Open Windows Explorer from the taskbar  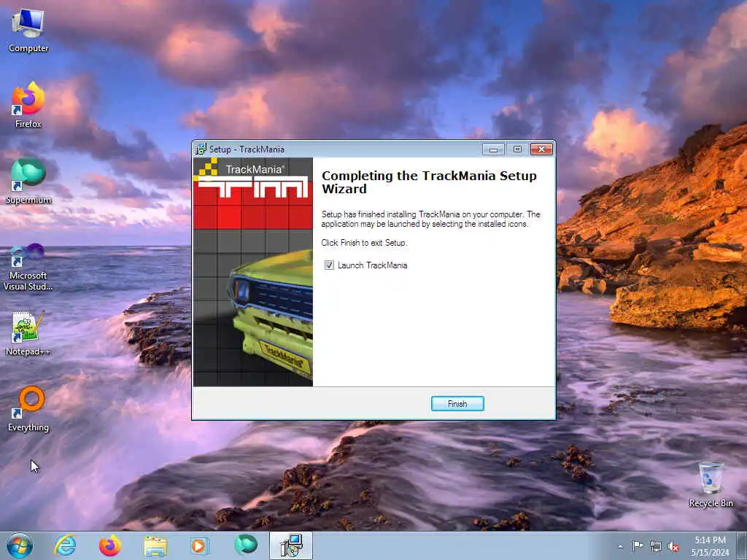tap(155, 545)
